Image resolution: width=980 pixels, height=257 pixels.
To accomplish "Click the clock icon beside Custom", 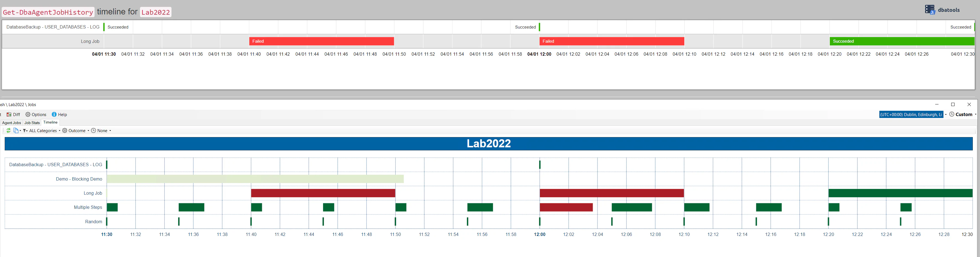I will coord(952,114).
